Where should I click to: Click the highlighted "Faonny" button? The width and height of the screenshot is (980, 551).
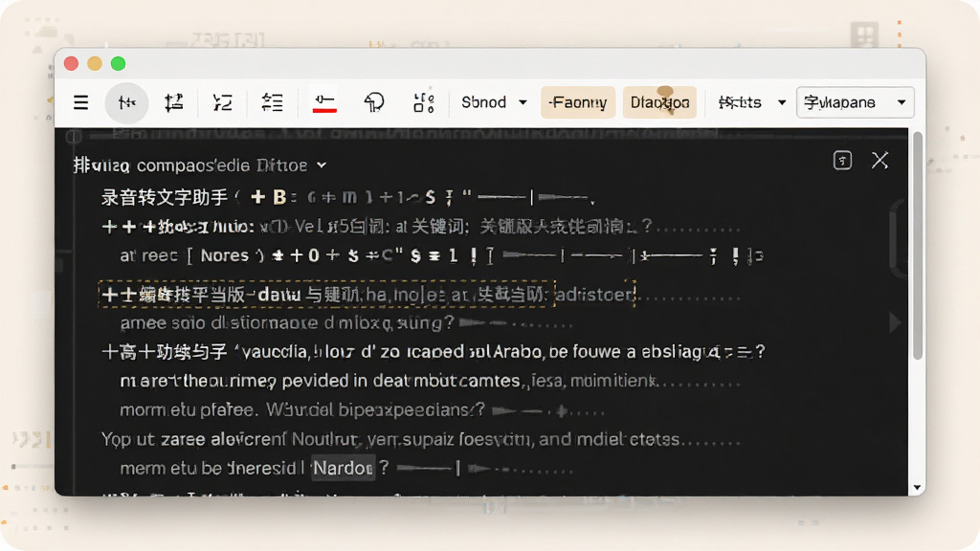(x=577, y=102)
